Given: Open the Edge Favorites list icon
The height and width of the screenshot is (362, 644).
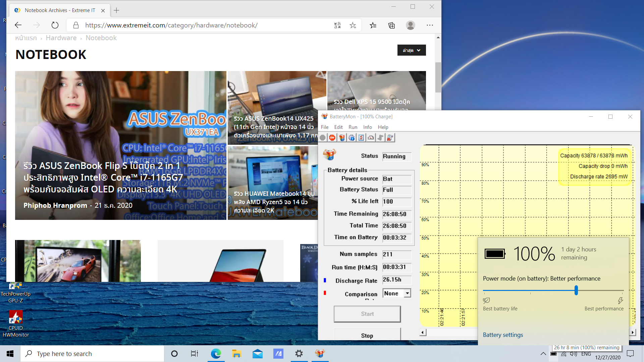Looking at the screenshot, I should pyautogui.click(x=373, y=25).
